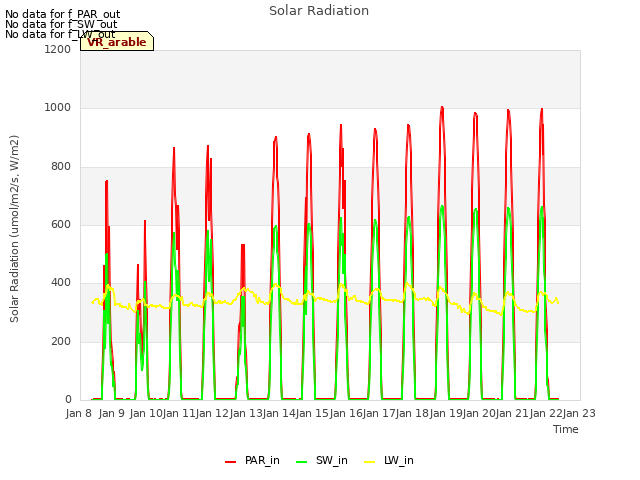640x480 pixels.
Task: Click the red PAR_in legend swatch
Action: coord(231,462)
